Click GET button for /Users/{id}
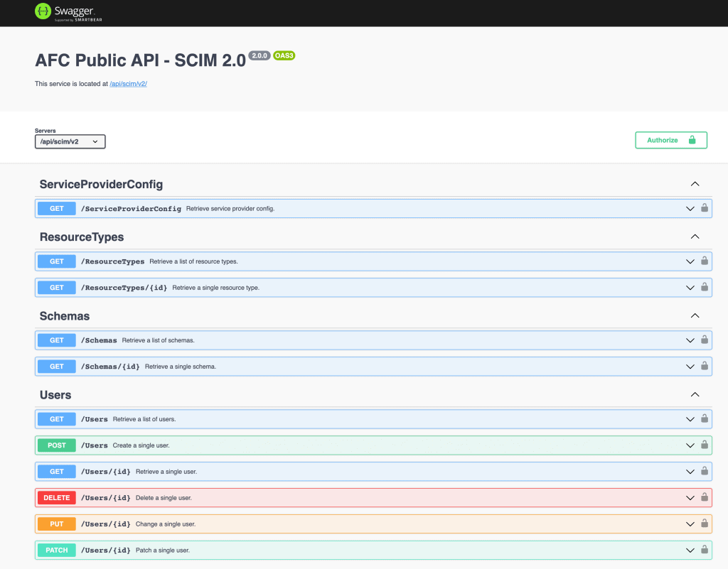 pos(57,472)
